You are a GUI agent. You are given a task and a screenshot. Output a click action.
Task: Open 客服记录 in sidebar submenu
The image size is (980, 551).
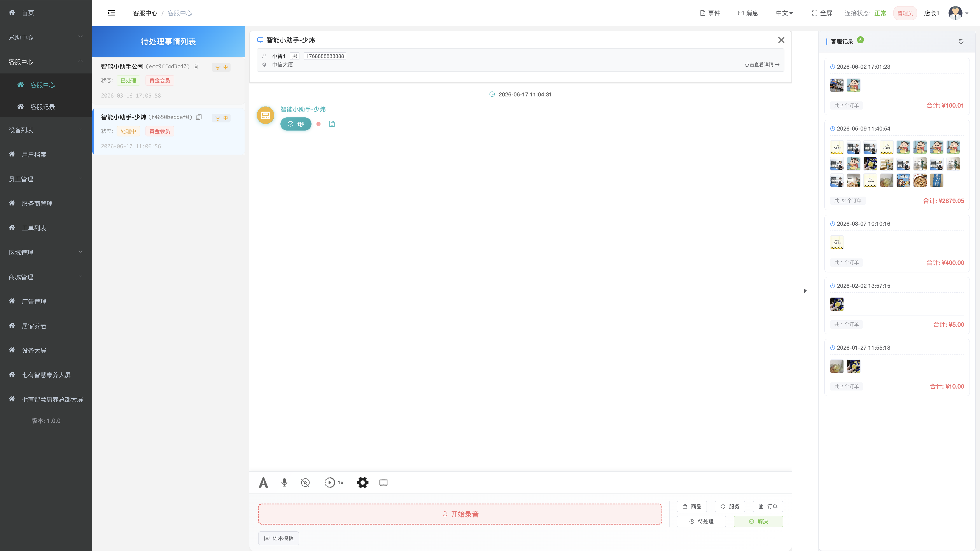[x=43, y=107]
